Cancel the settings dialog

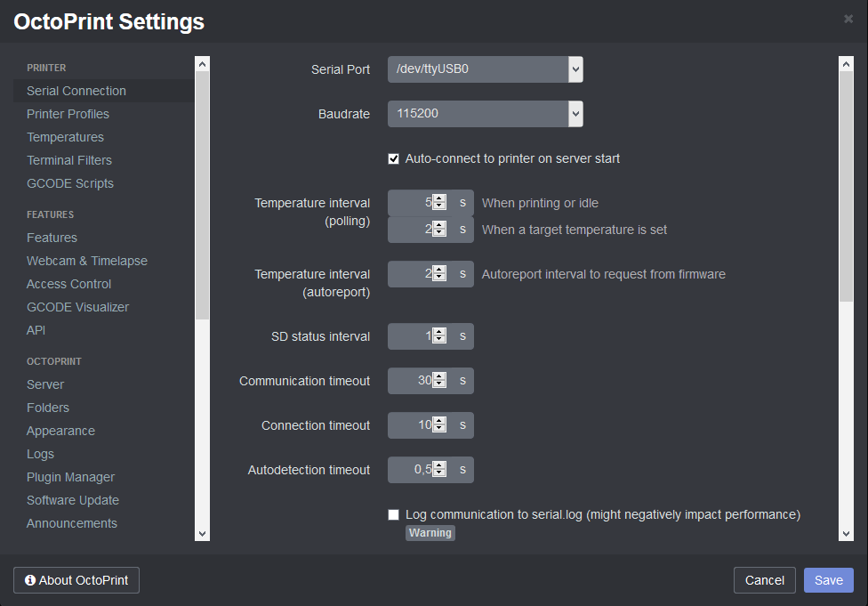[764, 579]
